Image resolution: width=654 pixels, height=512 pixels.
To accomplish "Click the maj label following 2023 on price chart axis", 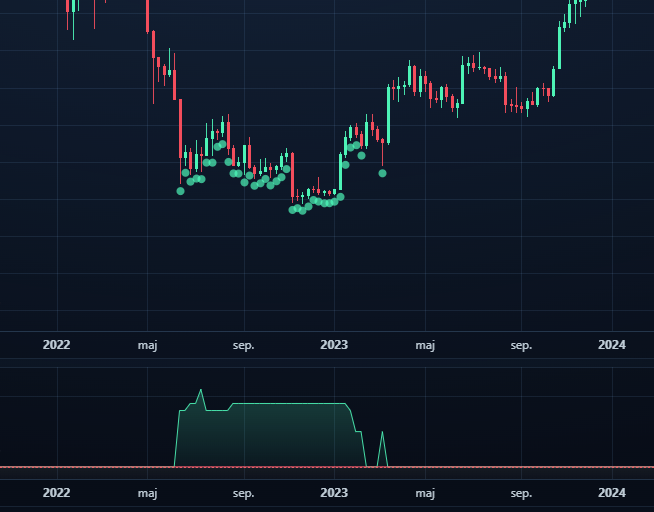I will pyautogui.click(x=425, y=346).
